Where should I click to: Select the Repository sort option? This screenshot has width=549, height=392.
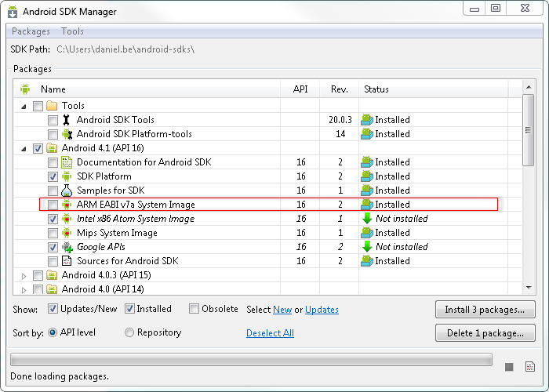[129, 332]
